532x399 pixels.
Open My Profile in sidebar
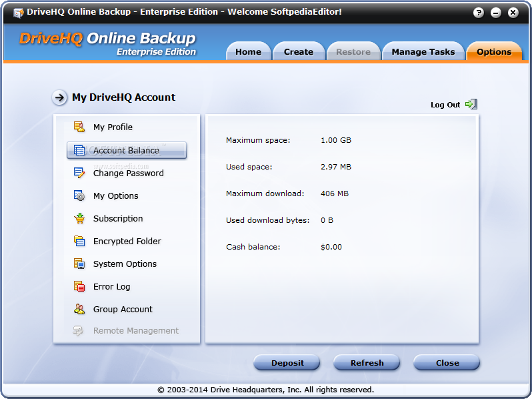113,127
